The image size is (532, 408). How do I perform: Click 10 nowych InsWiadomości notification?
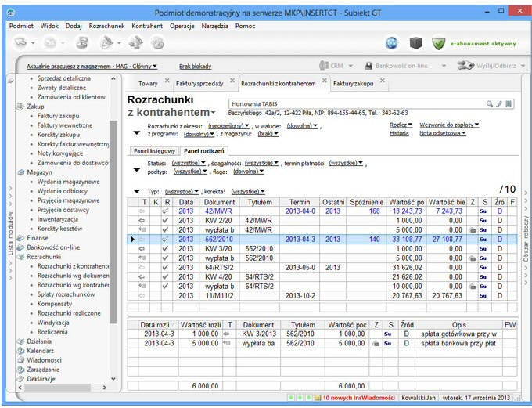coord(357,398)
